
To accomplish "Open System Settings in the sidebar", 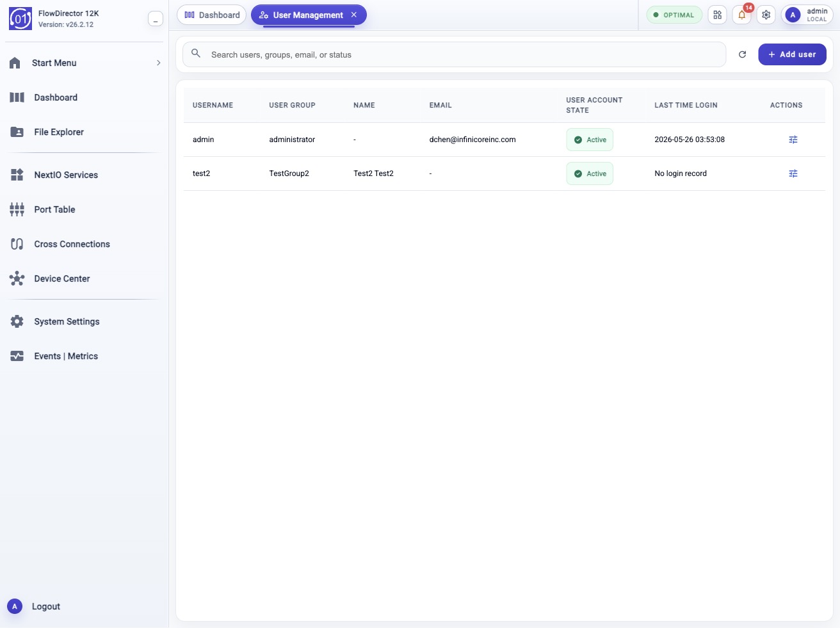I will coord(85,321).
